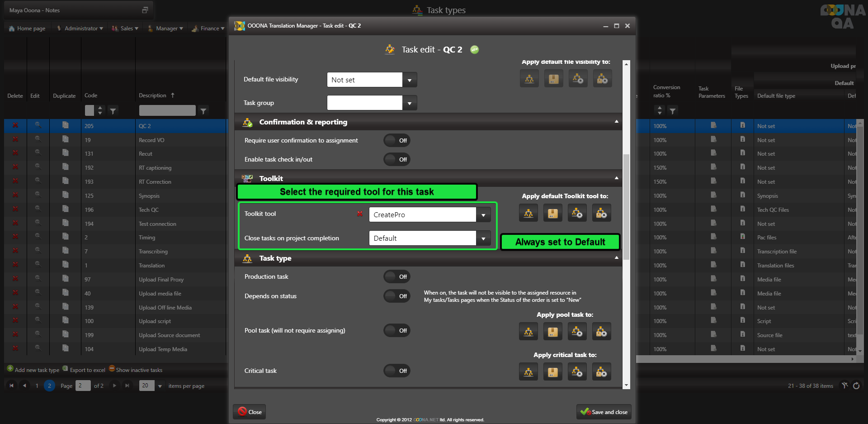Toggle Require user confirmation to assignment
Viewport: 868px width, 424px height.
click(397, 141)
